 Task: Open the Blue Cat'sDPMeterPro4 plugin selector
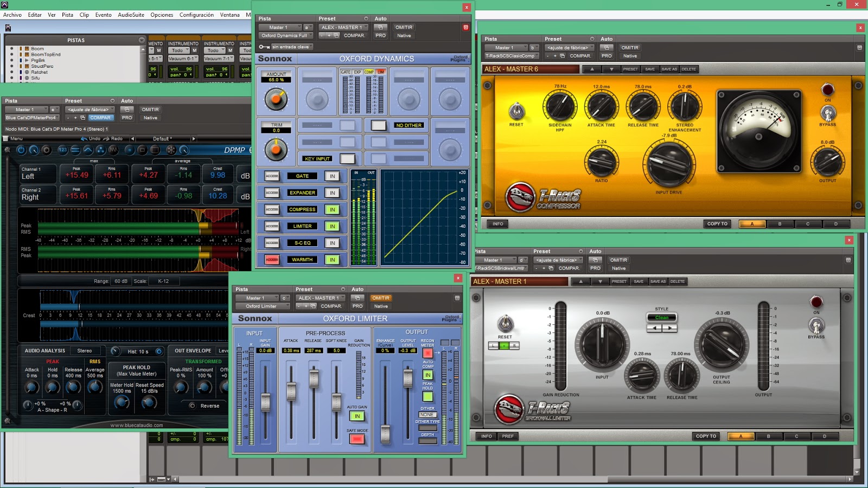(x=31, y=118)
